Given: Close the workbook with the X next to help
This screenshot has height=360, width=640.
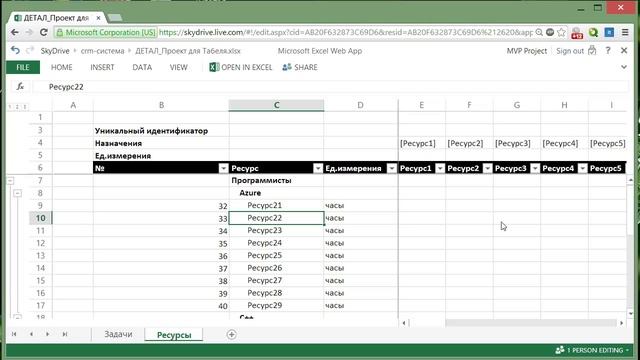Looking at the screenshot, I should click(624, 51).
